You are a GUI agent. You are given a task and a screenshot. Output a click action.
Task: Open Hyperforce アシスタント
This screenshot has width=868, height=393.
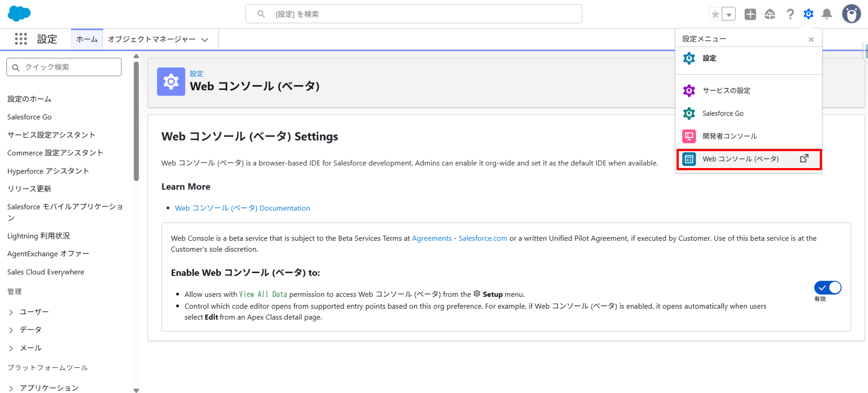(48, 171)
